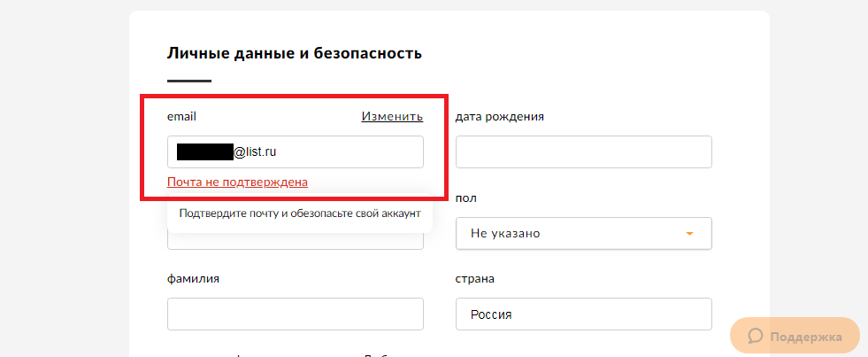This screenshot has height=357, width=868.
Task: Click the дата рождения input field
Action: tap(583, 151)
